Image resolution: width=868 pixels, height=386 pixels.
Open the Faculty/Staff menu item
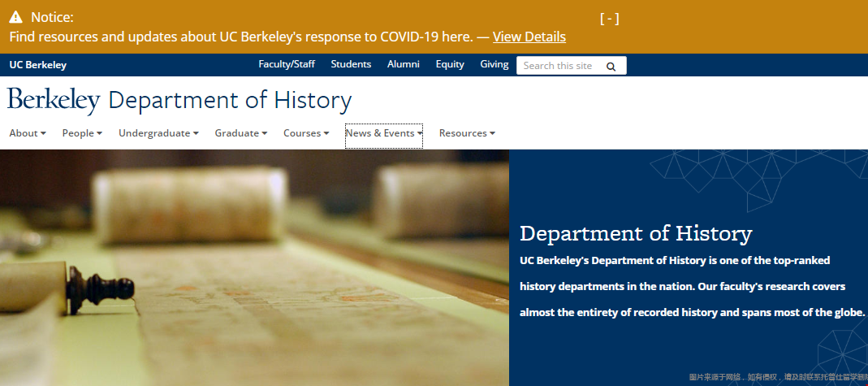tap(287, 64)
